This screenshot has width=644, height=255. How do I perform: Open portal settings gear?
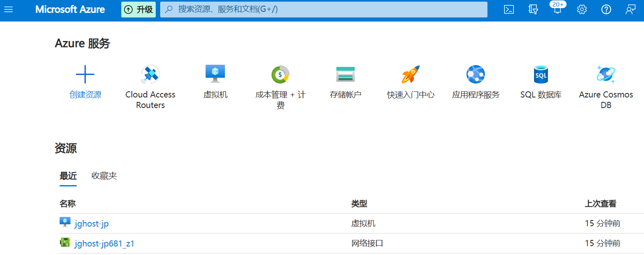pyautogui.click(x=582, y=9)
